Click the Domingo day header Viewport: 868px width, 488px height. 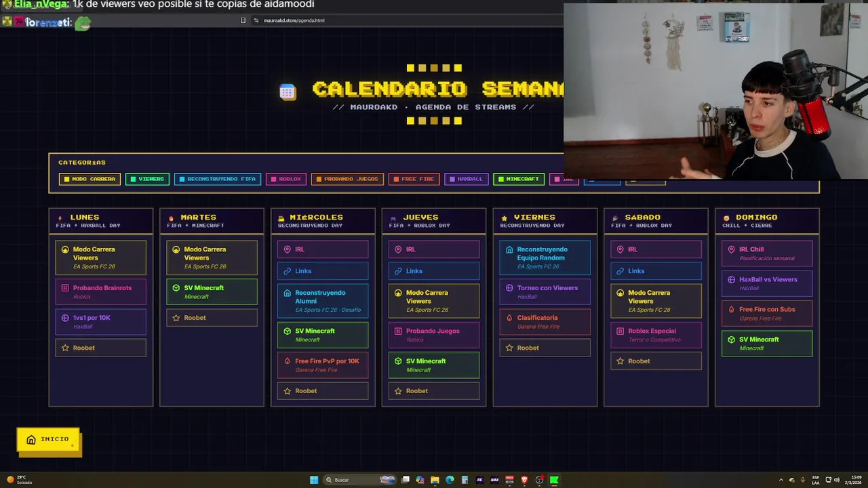pyautogui.click(x=767, y=221)
